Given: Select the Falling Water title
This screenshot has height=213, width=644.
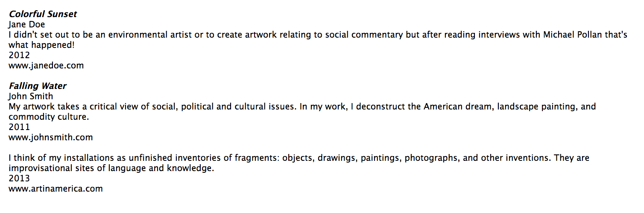Looking at the screenshot, I should (x=38, y=86).
